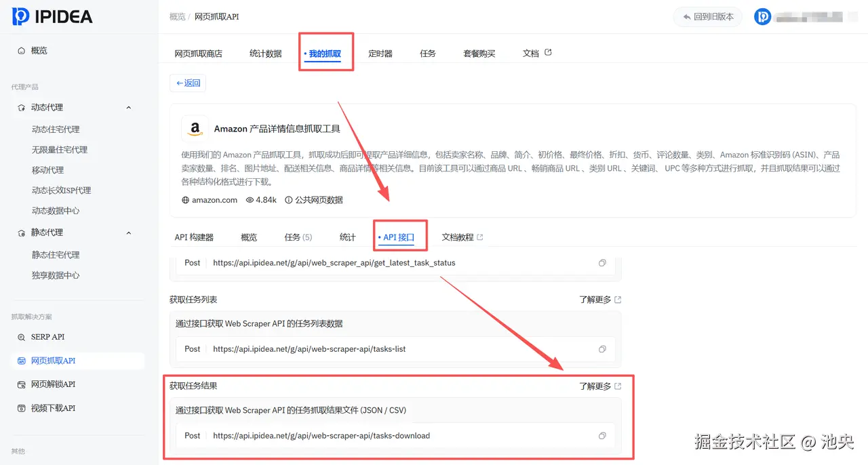Copy the get_latest_task_status URL
The image size is (868, 465).
tap(602, 263)
